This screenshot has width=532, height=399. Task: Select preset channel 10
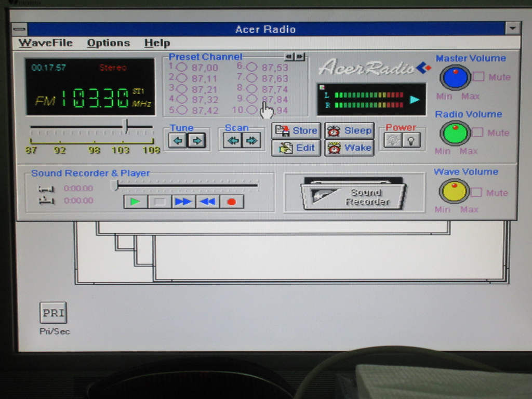click(251, 110)
